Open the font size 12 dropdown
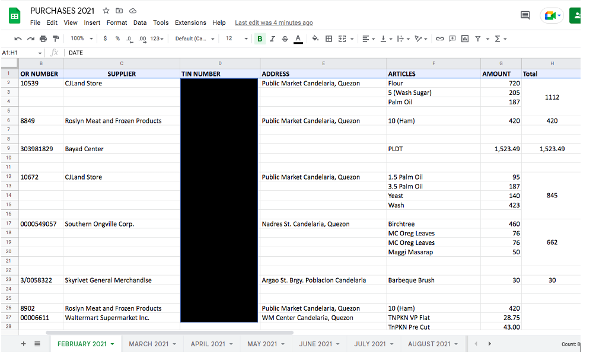596x364 pixels. click(x=237, y=39)
